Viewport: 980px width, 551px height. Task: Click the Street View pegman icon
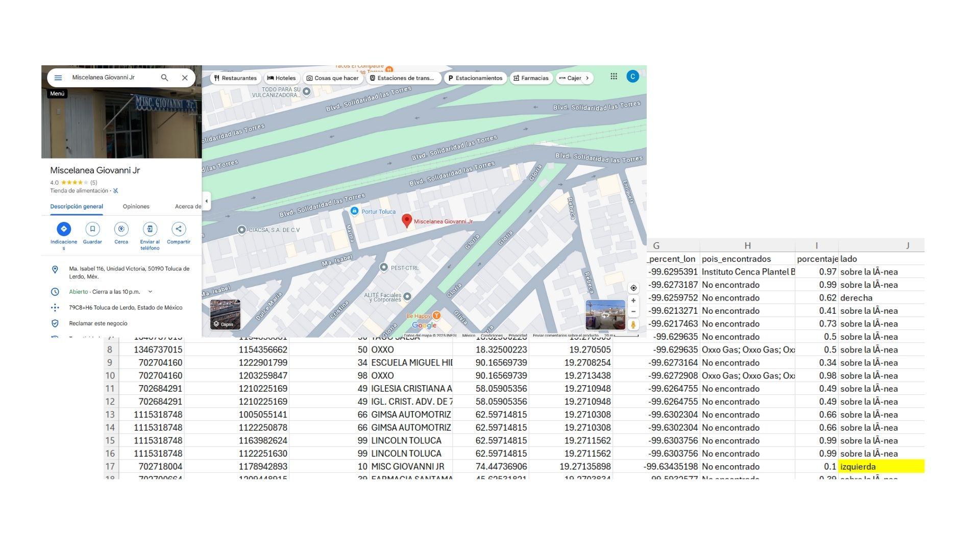(633, 324)
